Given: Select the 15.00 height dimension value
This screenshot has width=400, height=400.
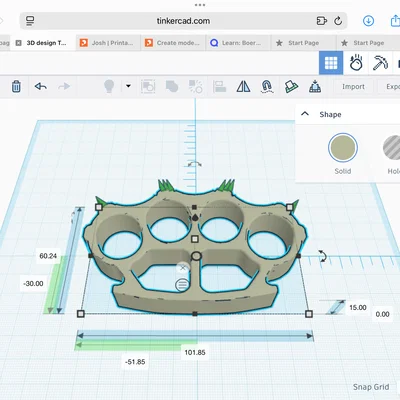Looking at the screenshot, I should [x=358, y=307].
